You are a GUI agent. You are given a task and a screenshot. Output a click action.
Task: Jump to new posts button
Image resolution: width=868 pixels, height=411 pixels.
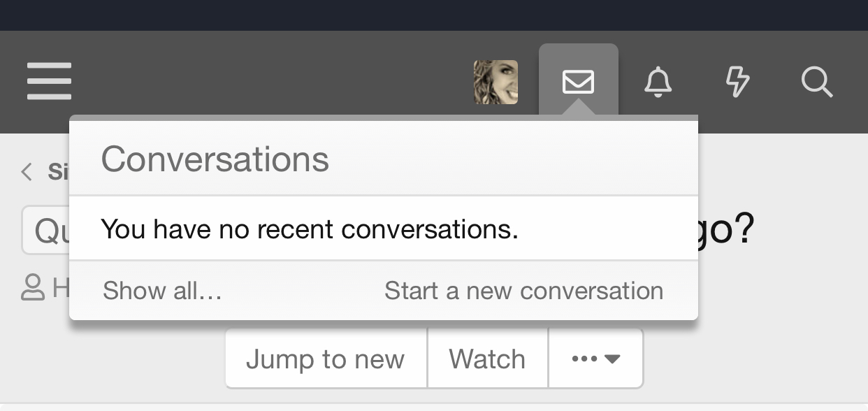[x=326, y=359]
